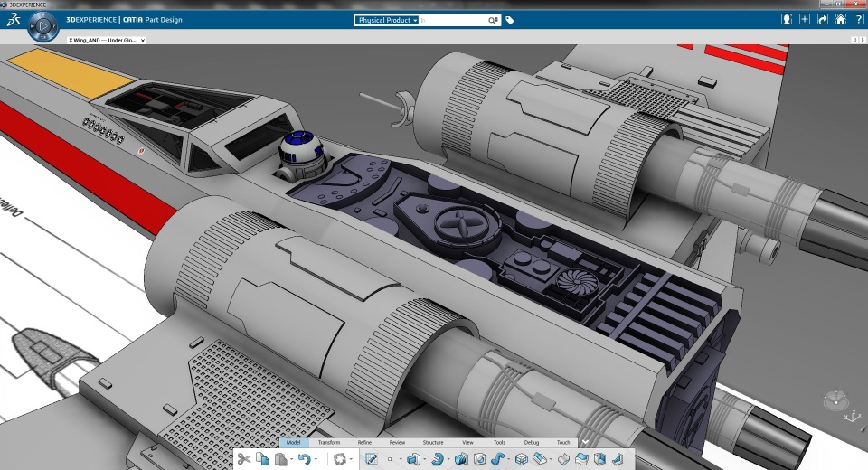Select the Shaft revolve tool
This screenshot has width=868, height=470.
(x=438, y=459)
